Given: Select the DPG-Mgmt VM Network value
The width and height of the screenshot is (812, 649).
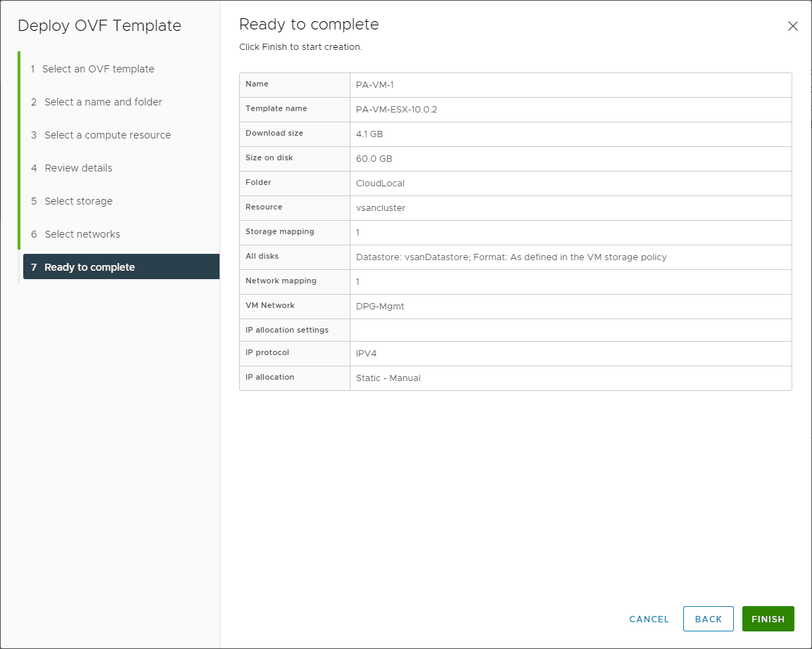Looking at the screenshot, I should tap(380, 307).
